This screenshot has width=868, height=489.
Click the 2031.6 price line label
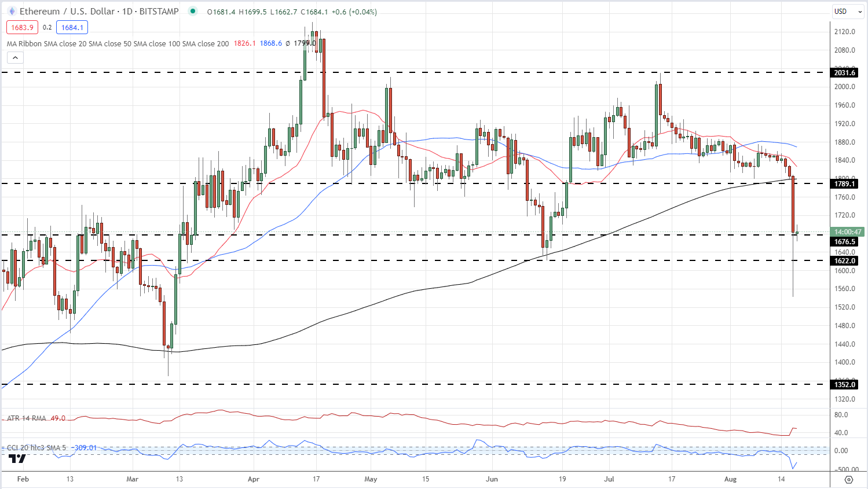point(845,72)
